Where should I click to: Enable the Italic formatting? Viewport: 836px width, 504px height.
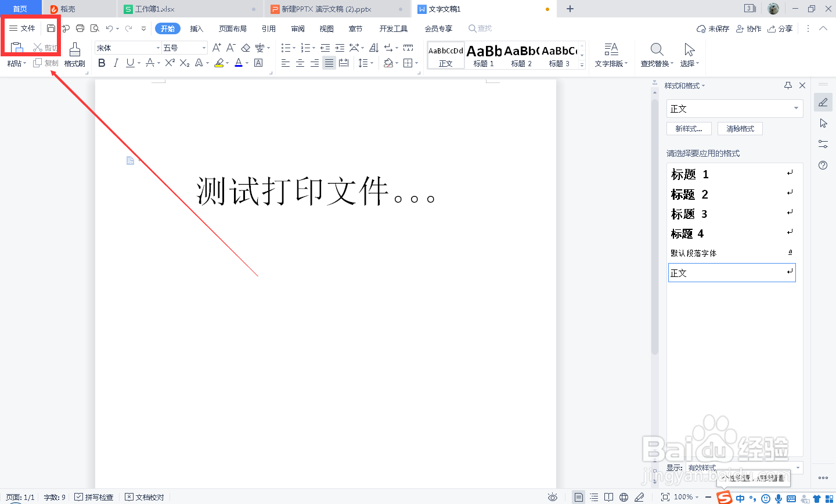[115, 63]
